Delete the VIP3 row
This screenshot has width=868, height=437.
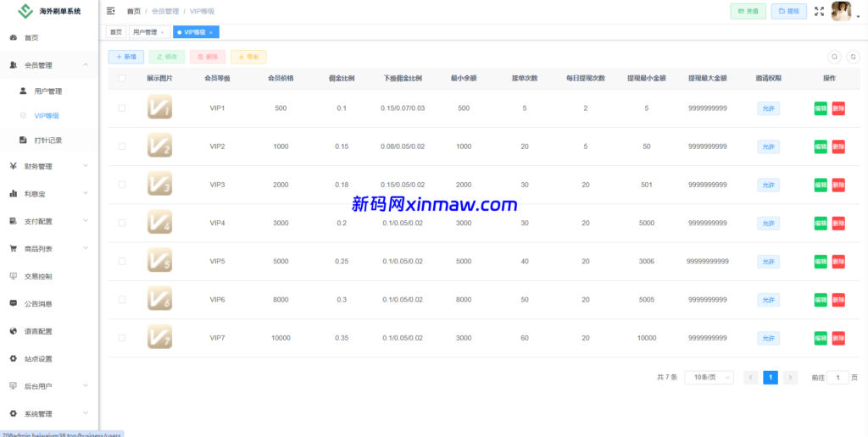838,185
